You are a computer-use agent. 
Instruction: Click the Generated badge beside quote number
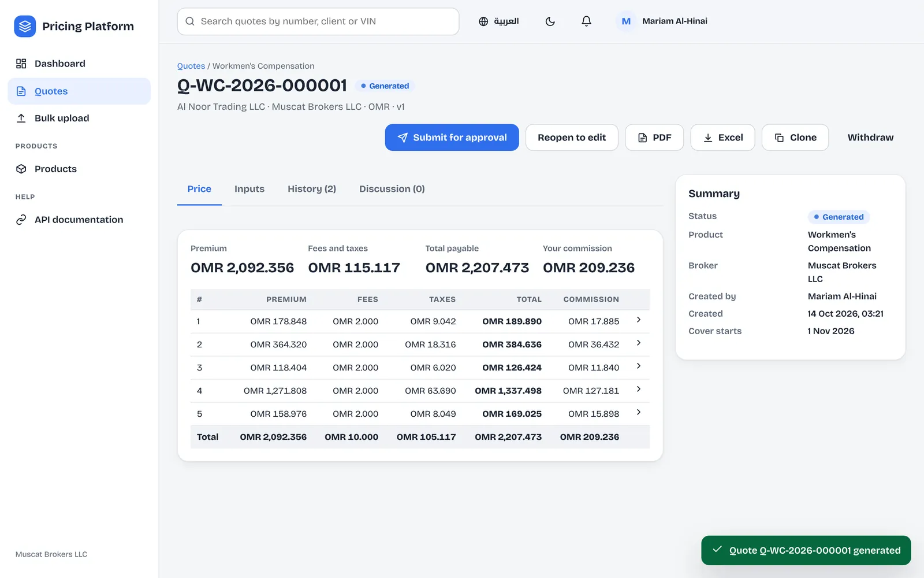[x=385, y=86]
